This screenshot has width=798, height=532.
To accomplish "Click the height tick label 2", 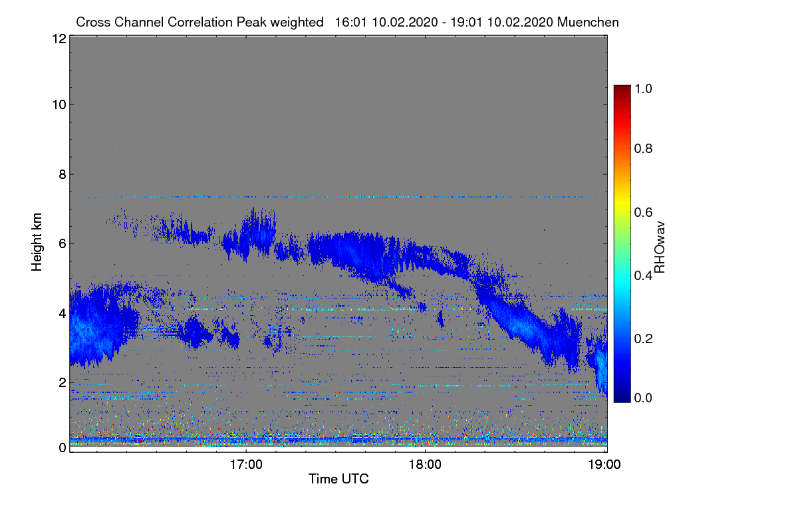I will (x=62, y=382).
